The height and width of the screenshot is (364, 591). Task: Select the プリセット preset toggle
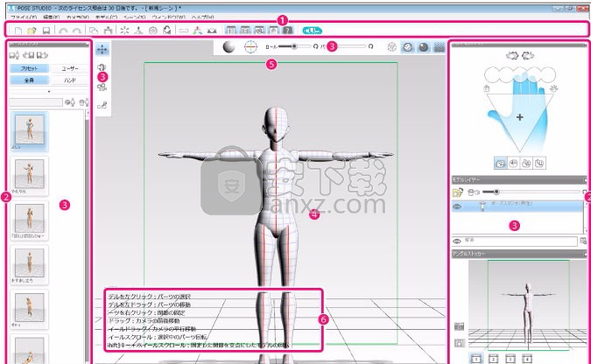pyautogui.click(x=29, y=66)
